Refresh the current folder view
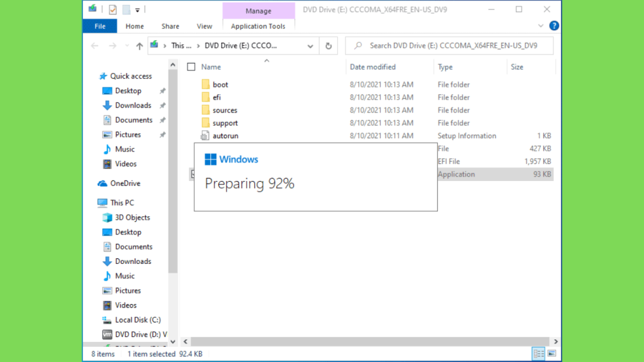This screenshot has height=362, width=644. [x=328, y=46]
